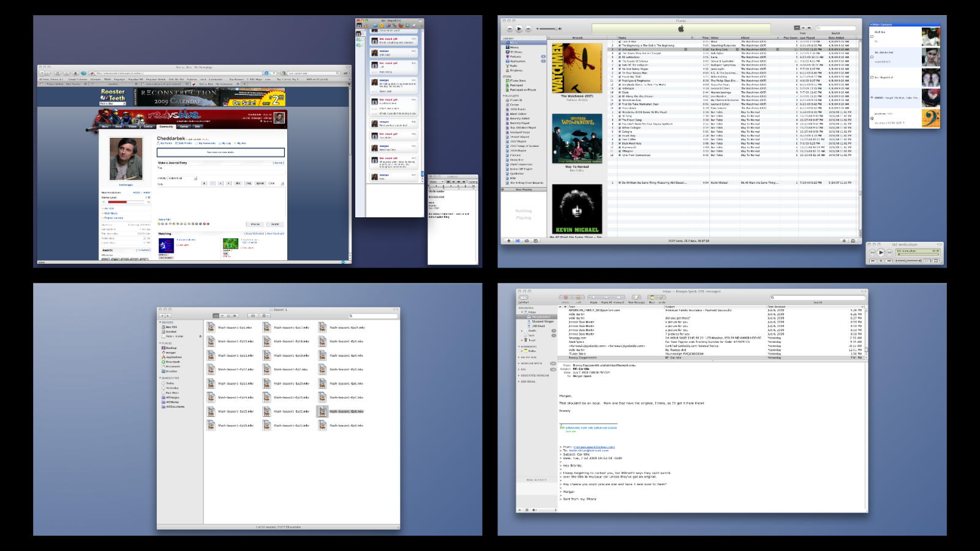
Task: Open the Finder action gear menu
Action: [265, 316]
